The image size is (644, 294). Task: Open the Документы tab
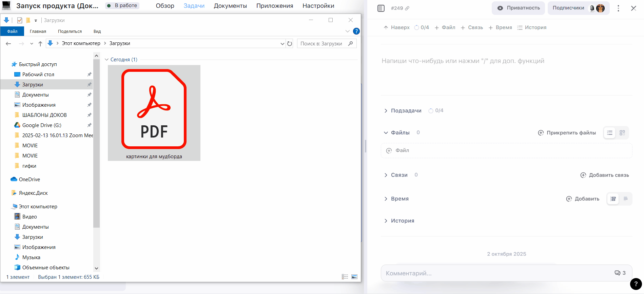tap(230, 6)
